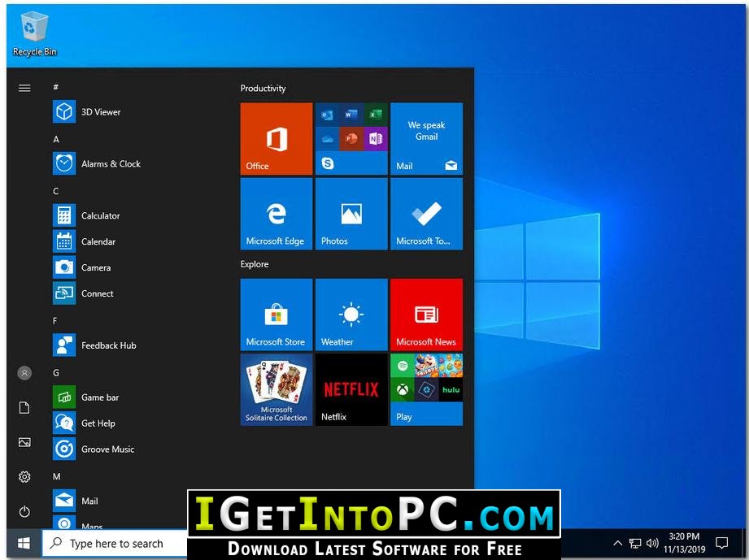Open the Photos tile

click(351, 214)
